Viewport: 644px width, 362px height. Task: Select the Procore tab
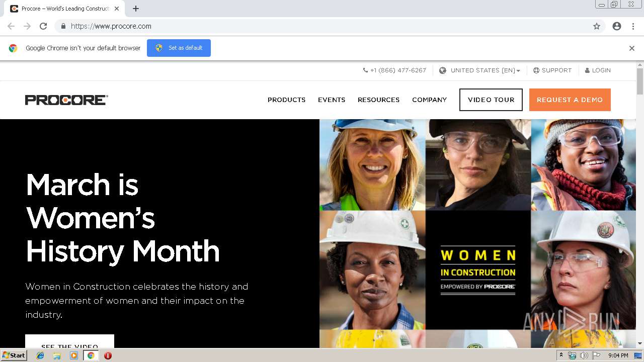(x=65, y=9)
